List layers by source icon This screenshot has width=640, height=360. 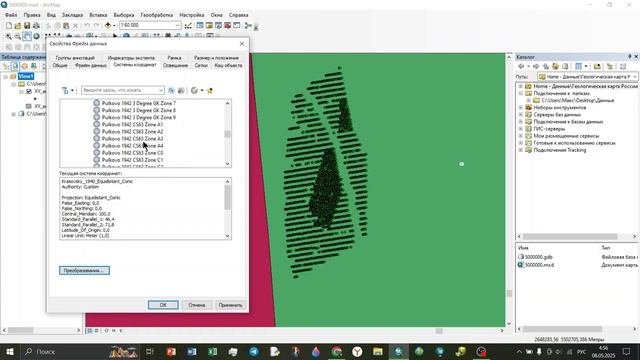pos(15,66)
